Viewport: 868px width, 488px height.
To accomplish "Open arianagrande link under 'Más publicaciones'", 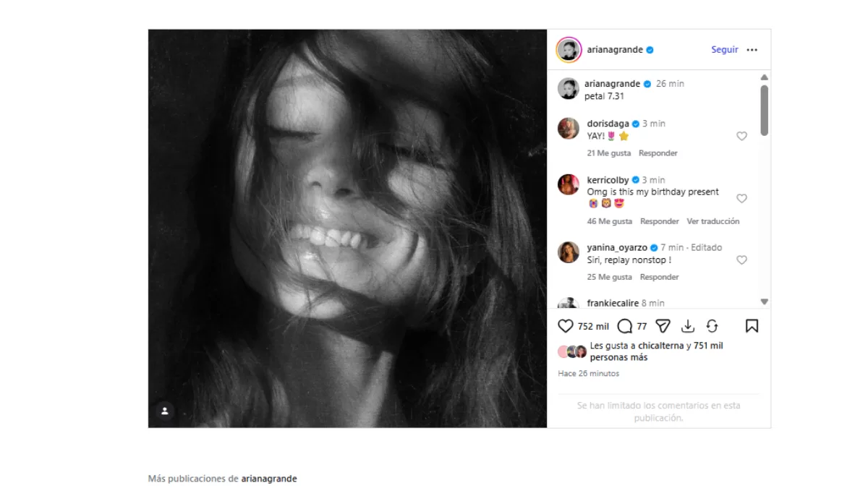I will [x=268, y=479].
